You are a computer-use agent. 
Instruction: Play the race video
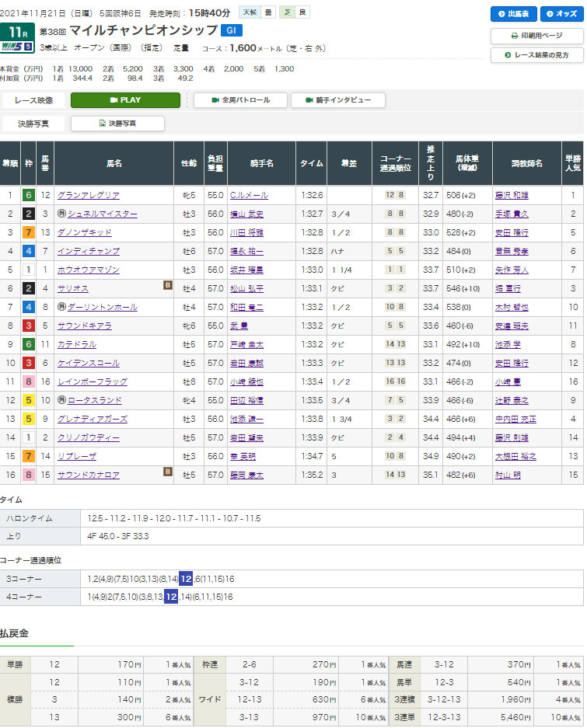pyautogui.click(x=125, y=100)
